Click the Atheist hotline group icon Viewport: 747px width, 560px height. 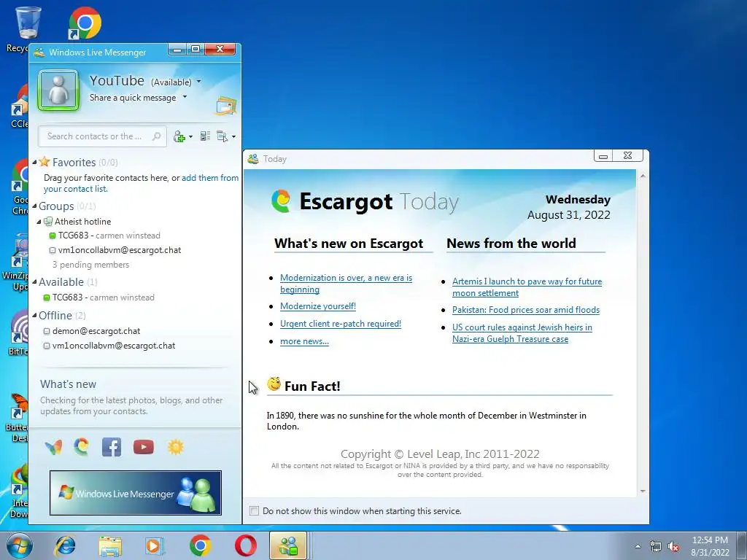point(48,222)
